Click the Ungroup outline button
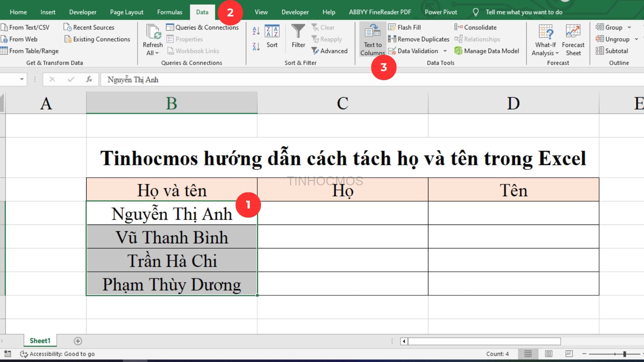The height and width of the screenshot is (362, 644). [x=612, y=39]
